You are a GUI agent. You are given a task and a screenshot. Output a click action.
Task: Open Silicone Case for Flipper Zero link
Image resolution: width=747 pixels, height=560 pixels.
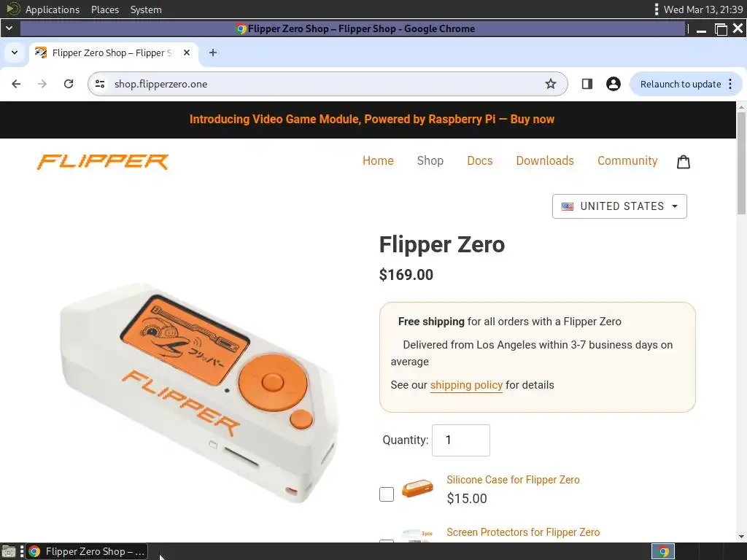pos(513,480)
